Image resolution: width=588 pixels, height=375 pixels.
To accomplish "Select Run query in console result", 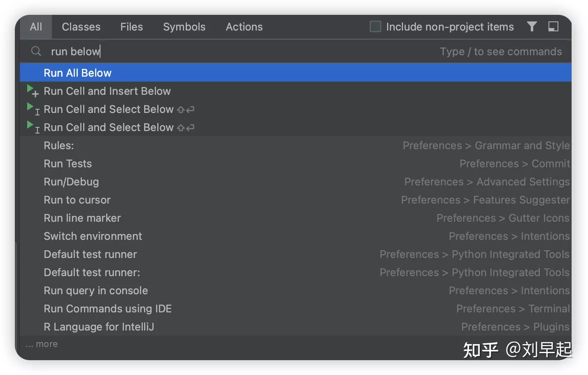I will point(296,291).
